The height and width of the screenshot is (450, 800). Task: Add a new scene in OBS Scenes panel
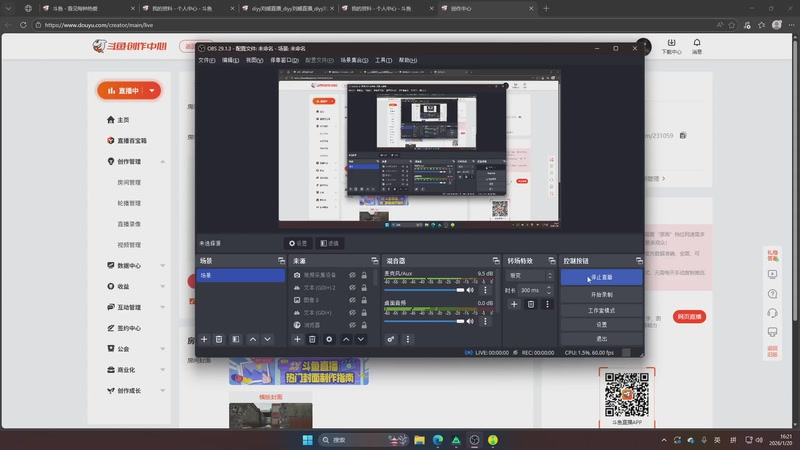204,339
